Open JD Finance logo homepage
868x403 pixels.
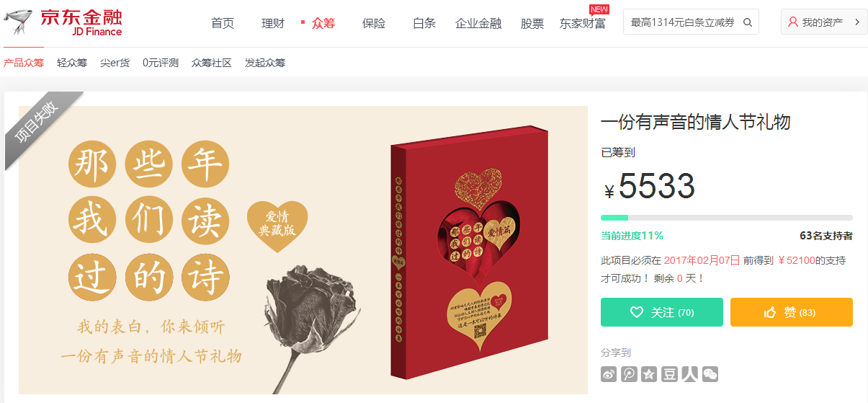coord(63,22)
